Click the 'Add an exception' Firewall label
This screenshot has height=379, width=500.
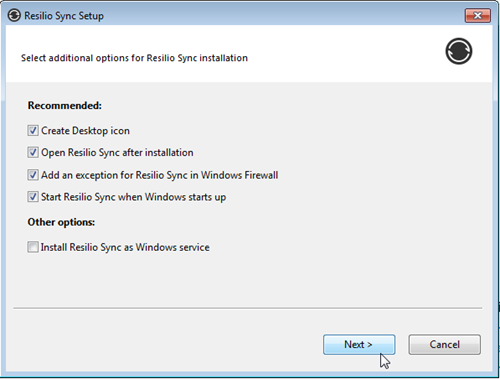(x=159, y=175)
